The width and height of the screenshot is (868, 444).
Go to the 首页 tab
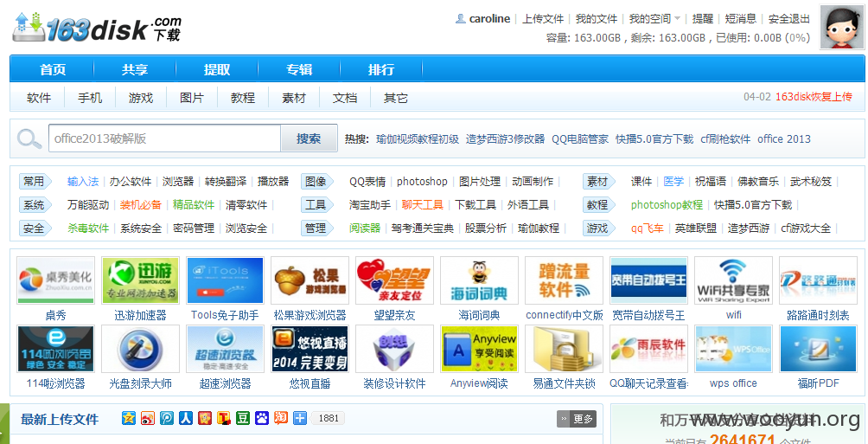click(x=53, y=70)
